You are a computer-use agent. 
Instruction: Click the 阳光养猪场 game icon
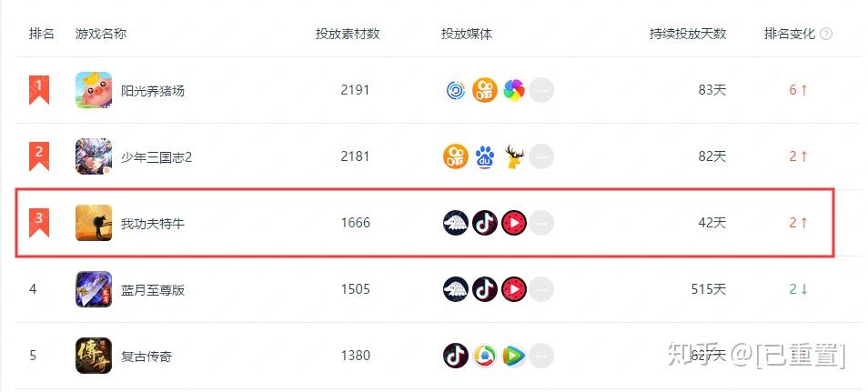coord(94,90)
